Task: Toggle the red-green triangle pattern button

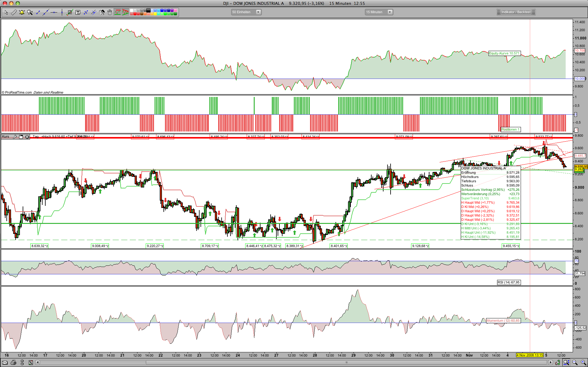Action: (125, 12)
